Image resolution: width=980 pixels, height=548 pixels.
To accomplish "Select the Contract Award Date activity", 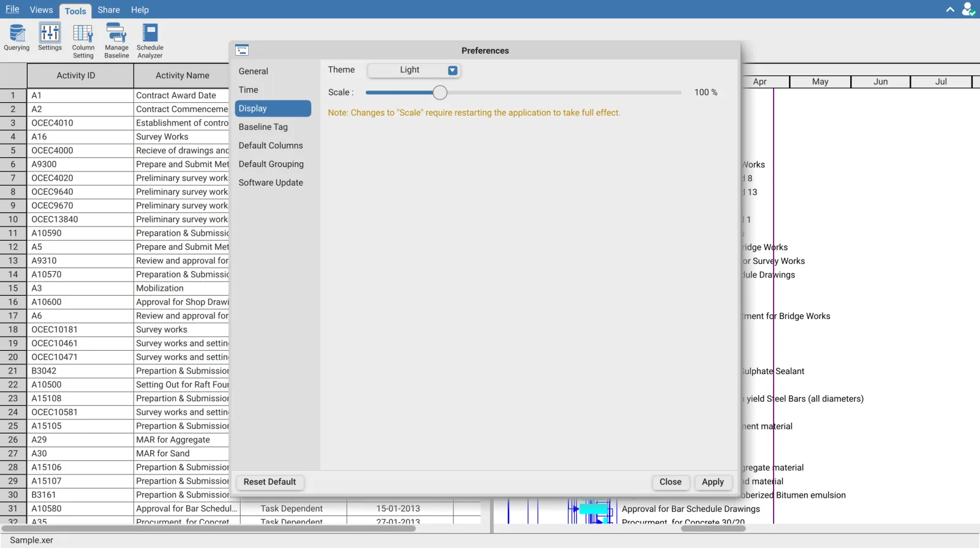I will [x=182, y=96].
